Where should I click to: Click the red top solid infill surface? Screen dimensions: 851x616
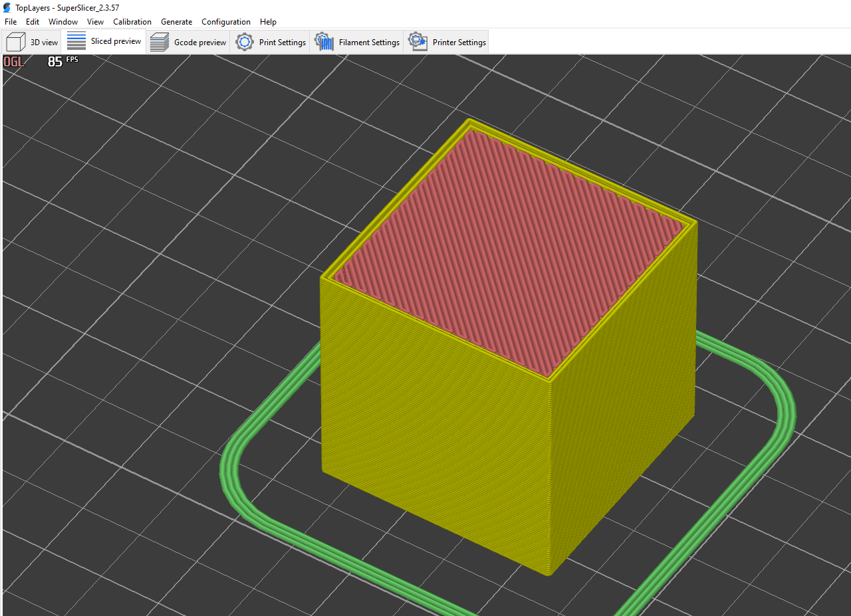pos(509,253)
